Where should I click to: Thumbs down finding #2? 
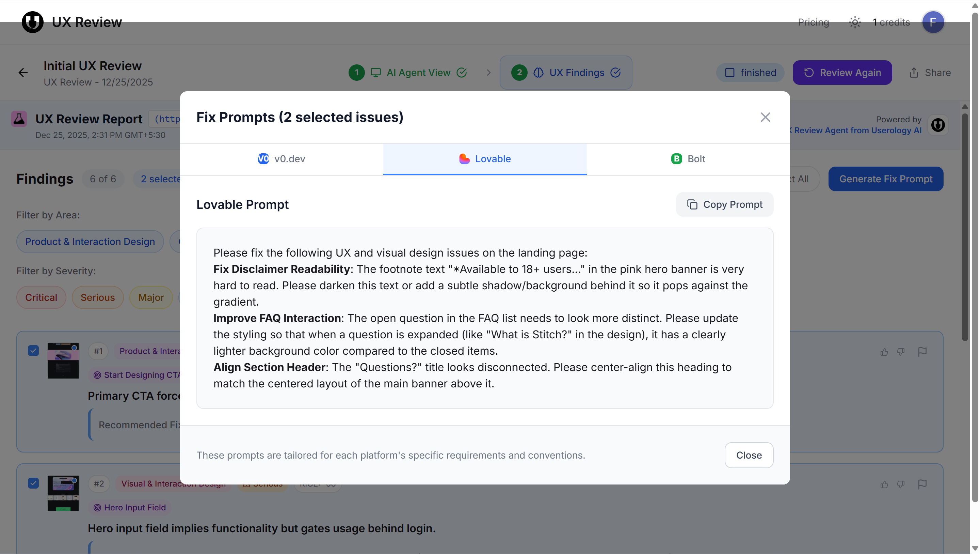point(900,484)
